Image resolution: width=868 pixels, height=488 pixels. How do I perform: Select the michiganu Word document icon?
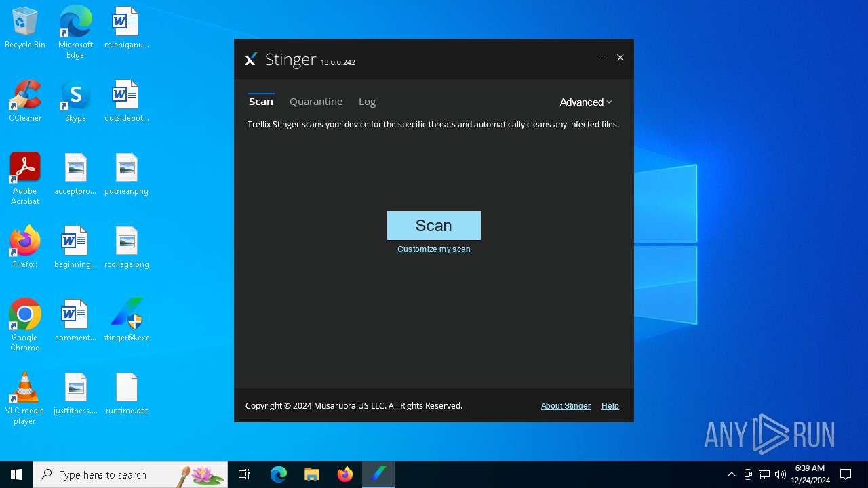126,29
